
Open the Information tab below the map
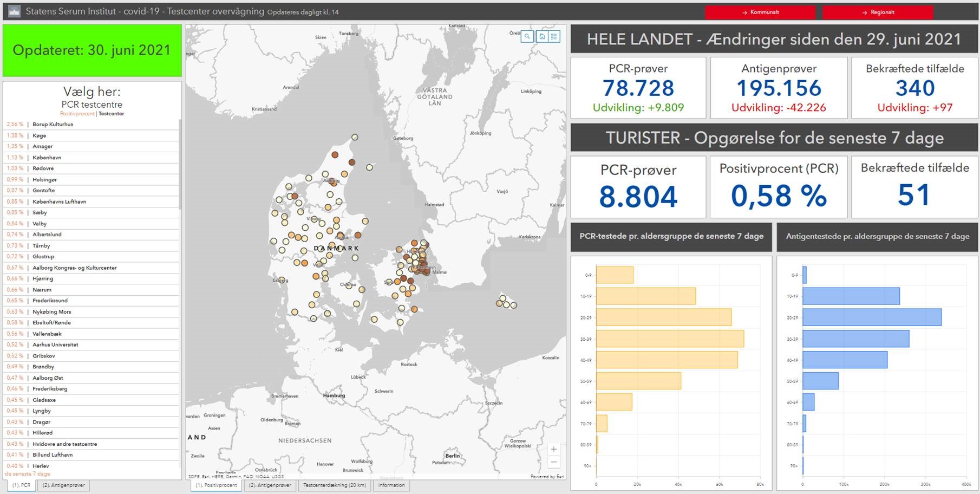[391, 485]
